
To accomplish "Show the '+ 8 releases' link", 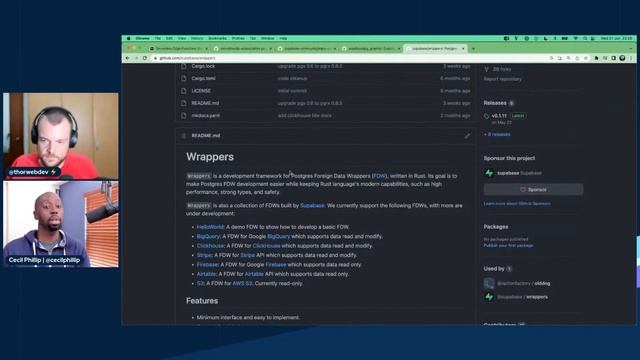I will pos(497,134).
